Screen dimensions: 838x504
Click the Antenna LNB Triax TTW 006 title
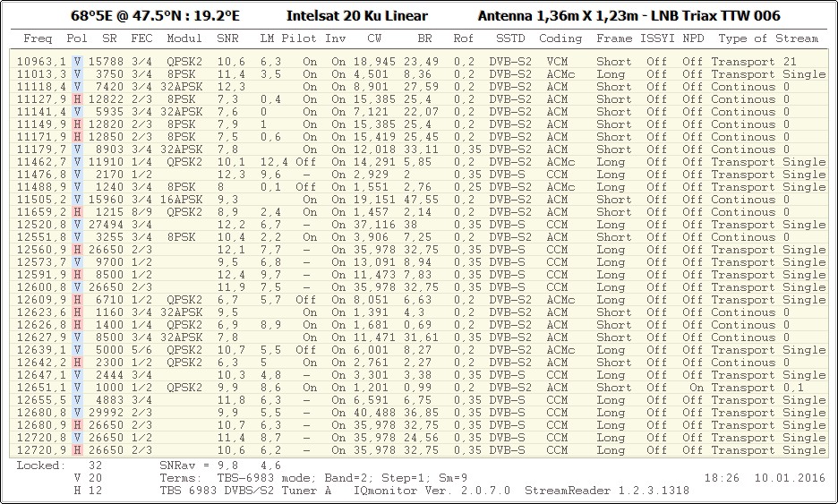coord(629,16)
